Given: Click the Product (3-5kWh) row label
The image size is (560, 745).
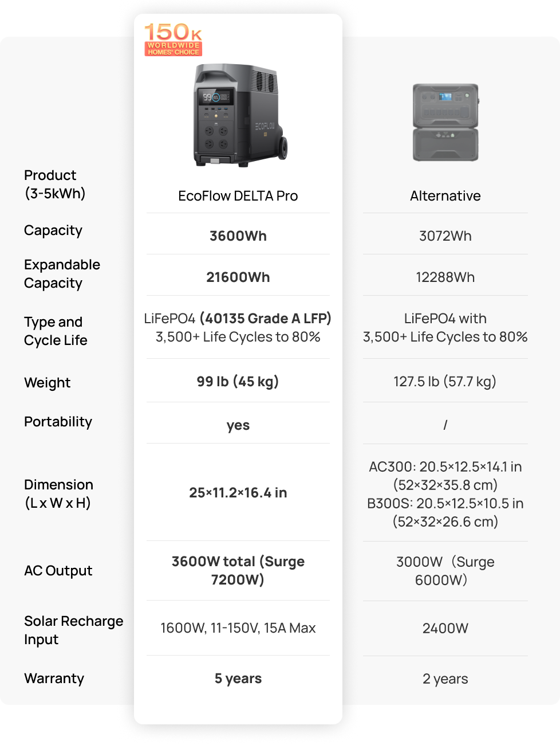Looking at the screenshot, I should pos(54,184).
